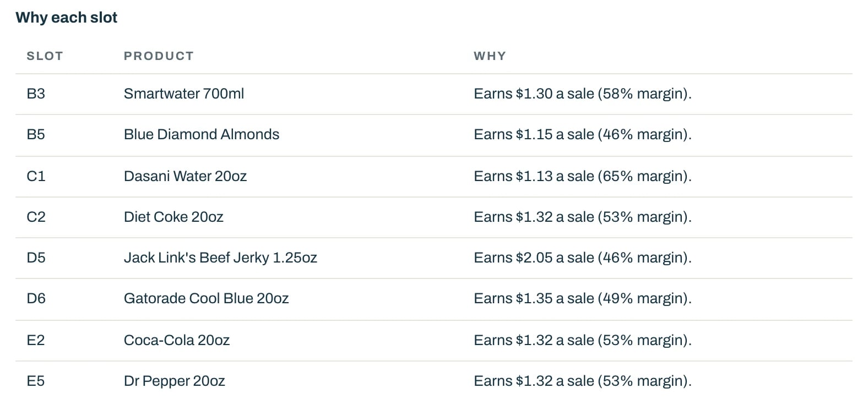Click slot code B3

pyautogui.click(x=36, y=94)
